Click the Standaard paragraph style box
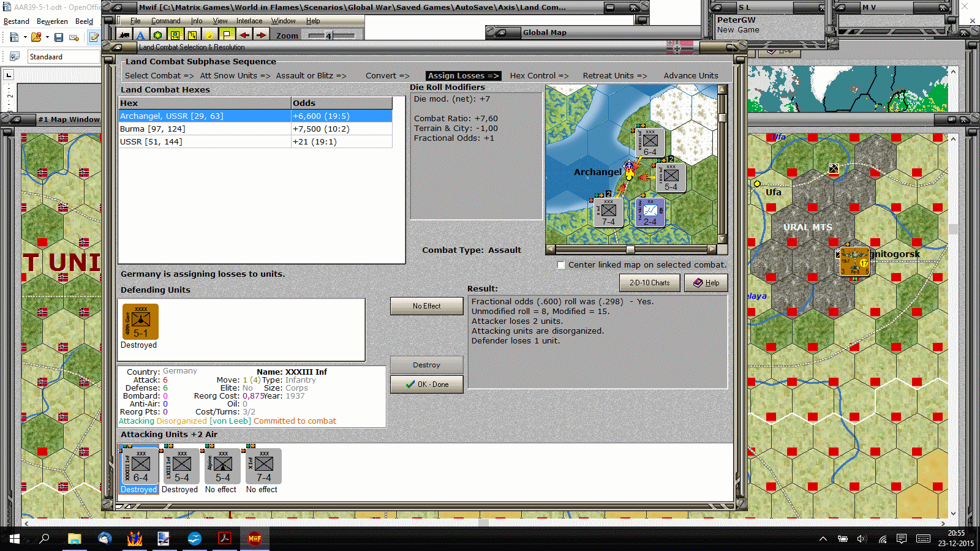 [x=64, y=57]
